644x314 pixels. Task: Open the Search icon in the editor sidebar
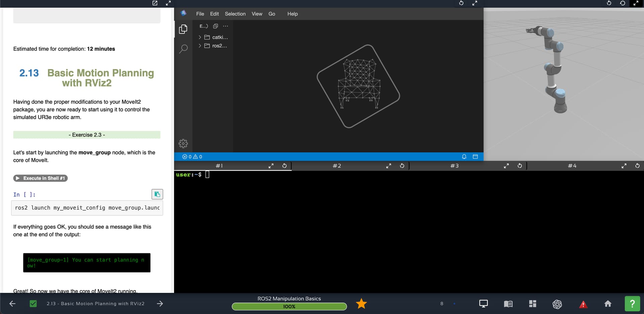pyautogui.click(x=183, y=49)
